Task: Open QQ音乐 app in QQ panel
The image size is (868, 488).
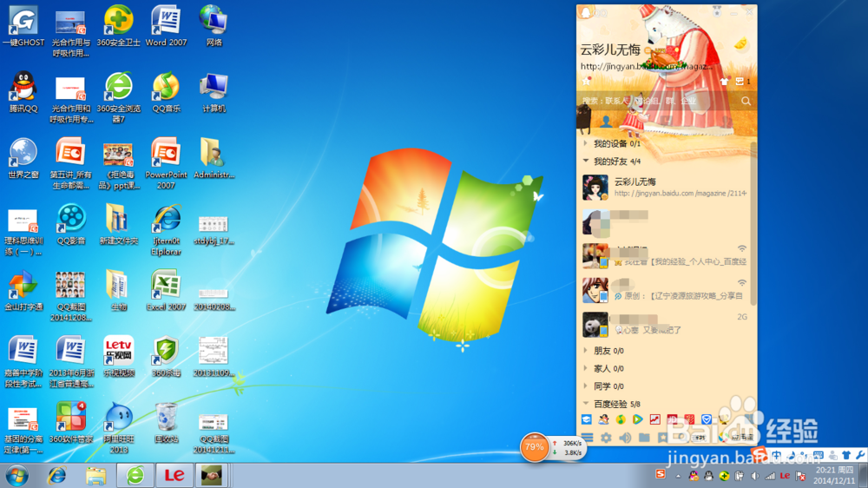Action: tap(621, 419)
